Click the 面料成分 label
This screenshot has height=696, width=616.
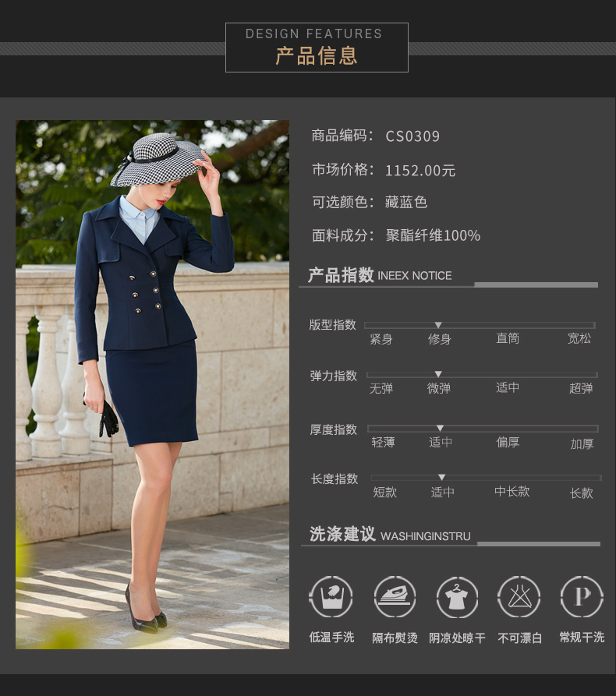[342, 235]
